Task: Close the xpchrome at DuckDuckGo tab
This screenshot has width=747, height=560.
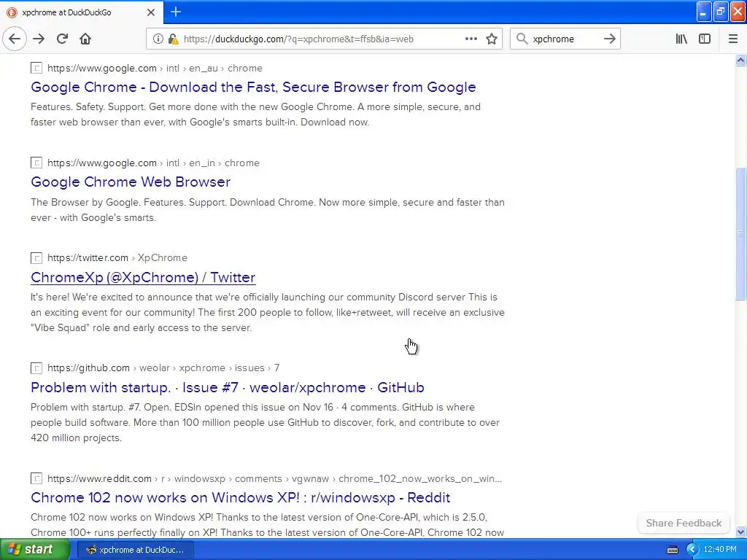Action: click(x=150, y=12)
